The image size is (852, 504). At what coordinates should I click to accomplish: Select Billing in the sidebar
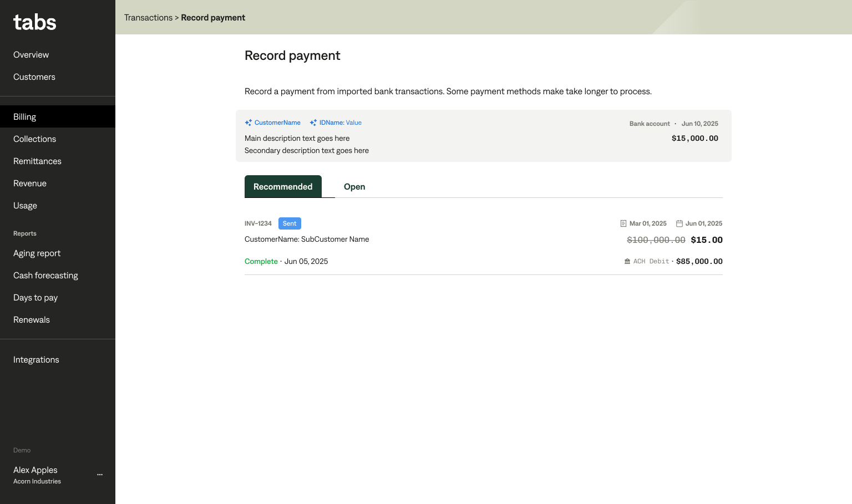58,116
